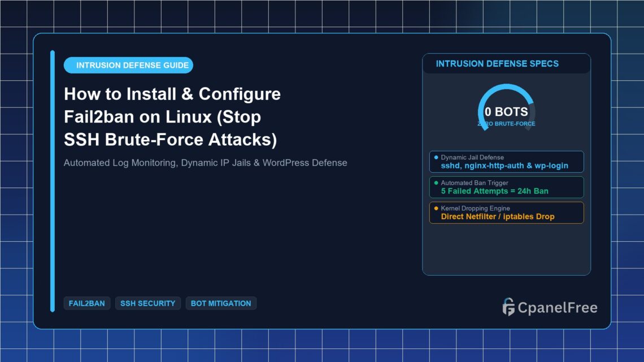Click the headline 'How to Install & Configure'

[x=172, y=94]
